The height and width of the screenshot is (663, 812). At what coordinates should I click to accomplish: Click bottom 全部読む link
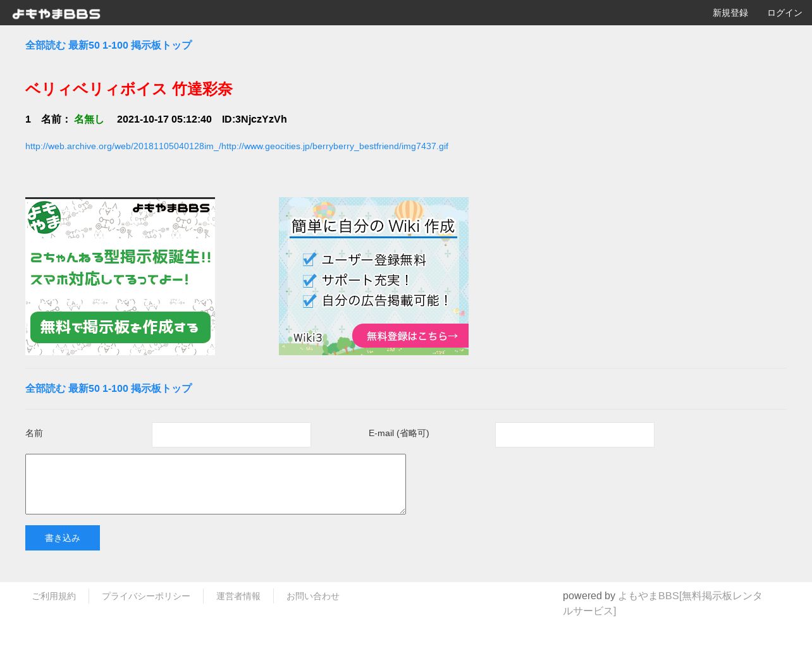[46, 389]
